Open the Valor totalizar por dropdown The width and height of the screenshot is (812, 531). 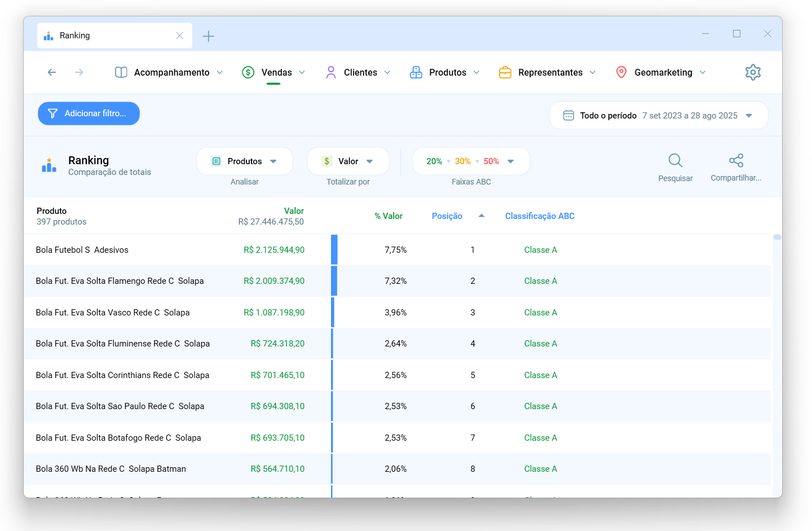tap(348, 161)
